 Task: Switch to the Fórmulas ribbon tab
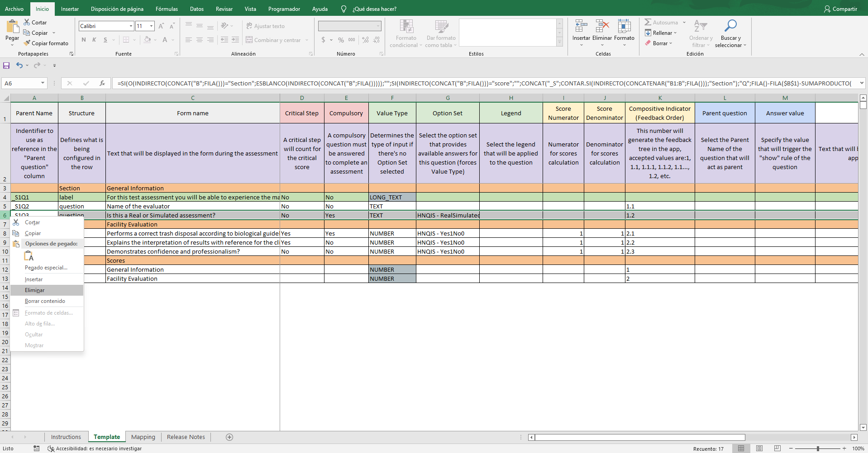tap(167, 9)
